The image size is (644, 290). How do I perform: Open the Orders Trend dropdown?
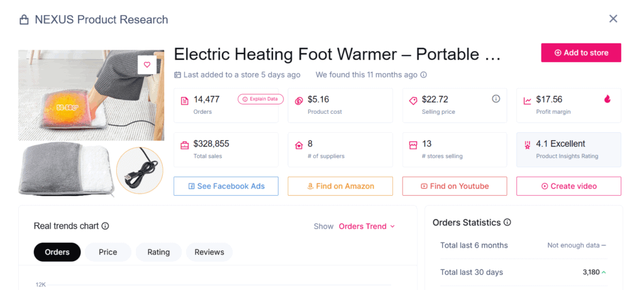click(x=367, y=226)
